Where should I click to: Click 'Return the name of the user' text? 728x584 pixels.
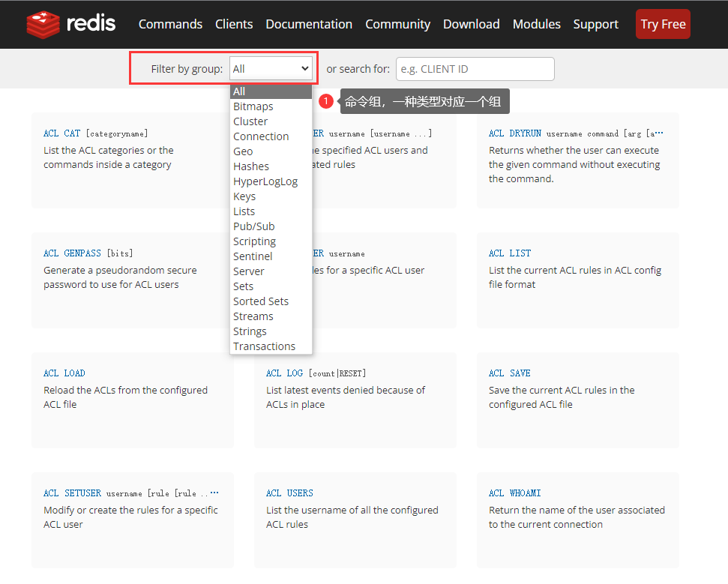click(x=577, y=517)
